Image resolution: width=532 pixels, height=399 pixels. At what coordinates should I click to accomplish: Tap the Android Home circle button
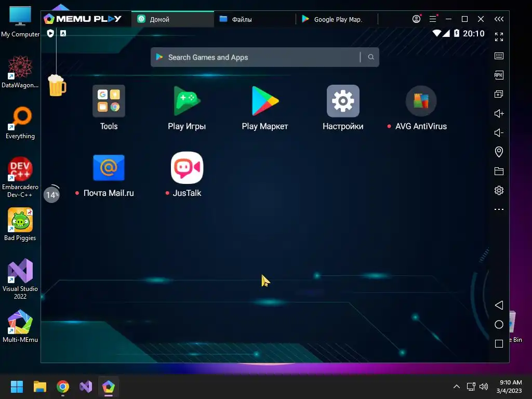pyautogui.click(x=499, y=324)
